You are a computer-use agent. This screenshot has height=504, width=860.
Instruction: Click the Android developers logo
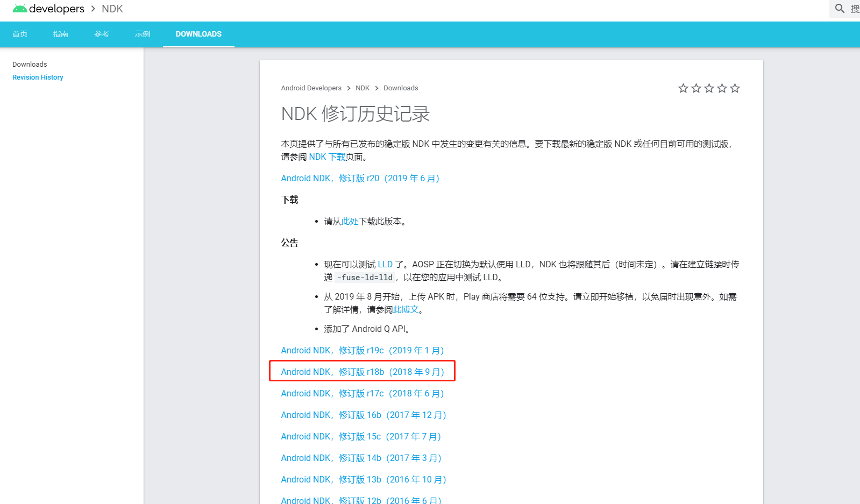click(48, 9)
